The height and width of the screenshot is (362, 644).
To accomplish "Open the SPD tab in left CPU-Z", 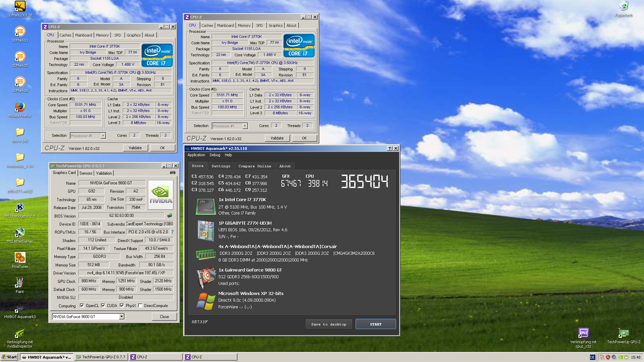I will pos(118,35).
